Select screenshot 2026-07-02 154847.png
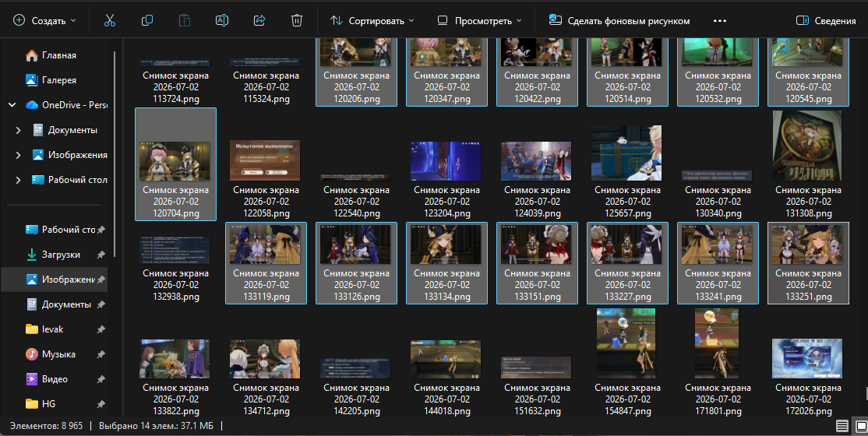 click(628, 362)
